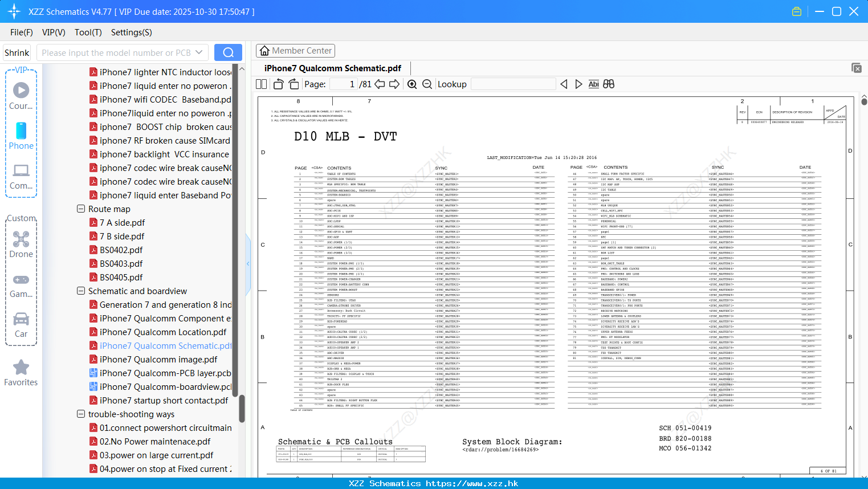Screen dimensions: 868x489
Task: Open the VIP(V) menu
Action: [x=54, y=32]
